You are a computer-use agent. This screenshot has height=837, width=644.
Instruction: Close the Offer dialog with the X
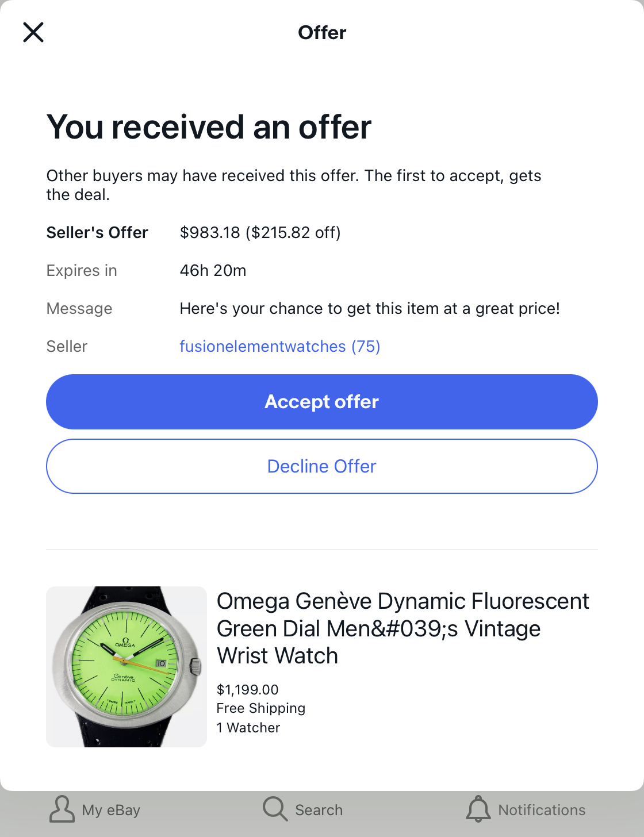[33, 32]
